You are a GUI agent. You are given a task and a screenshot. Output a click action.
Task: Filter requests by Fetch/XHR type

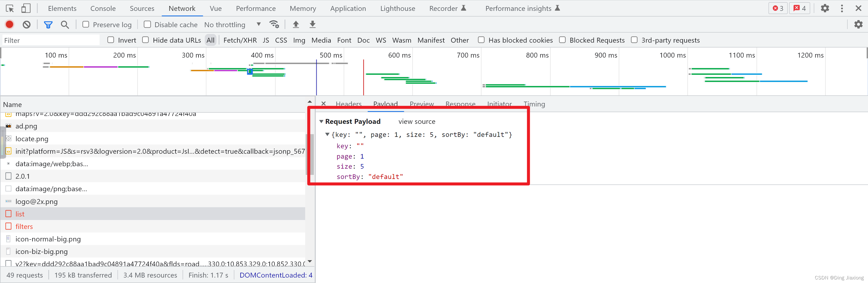click(x=240, y=40)
